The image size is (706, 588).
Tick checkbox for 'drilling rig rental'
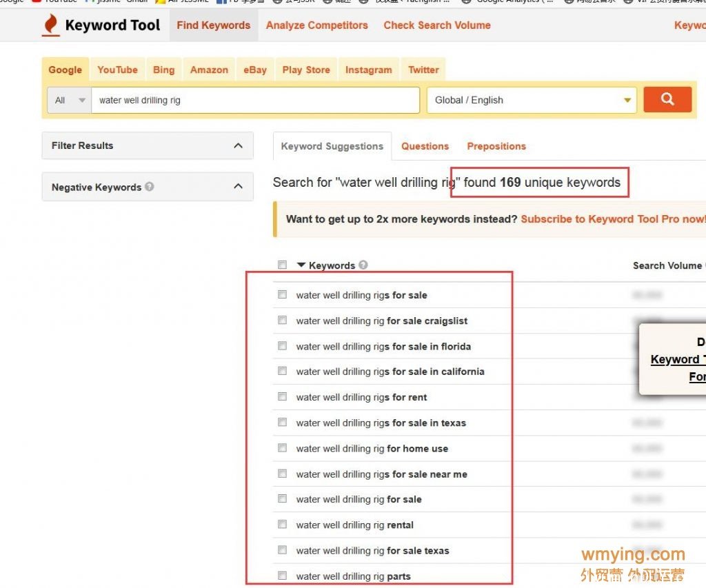[282, 525]
